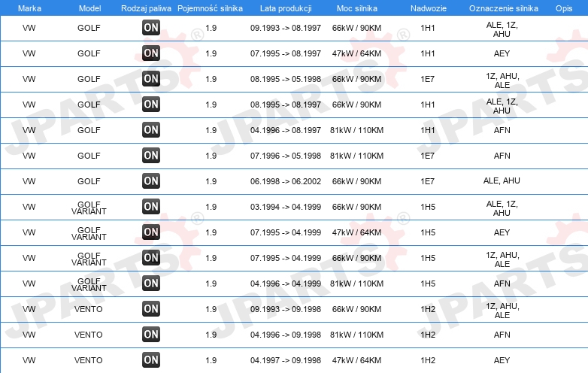
Task: Click ON fuel icon in row 04.1996 -> 04.1999
Action: [151, 283]
